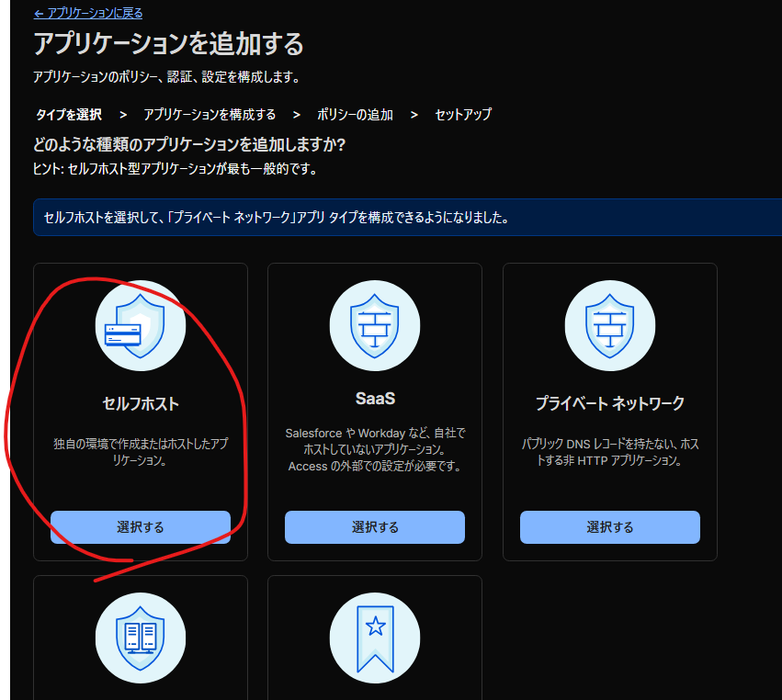The width and height of the screenshot is (782, 700).
Task: Select the セルフホスト card
Action: click(x=140, y=526)
